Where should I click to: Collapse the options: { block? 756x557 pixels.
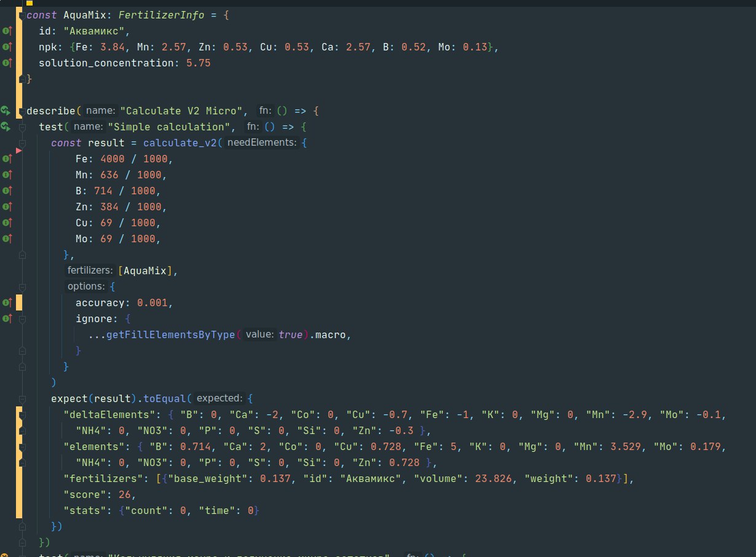[22, 286]
